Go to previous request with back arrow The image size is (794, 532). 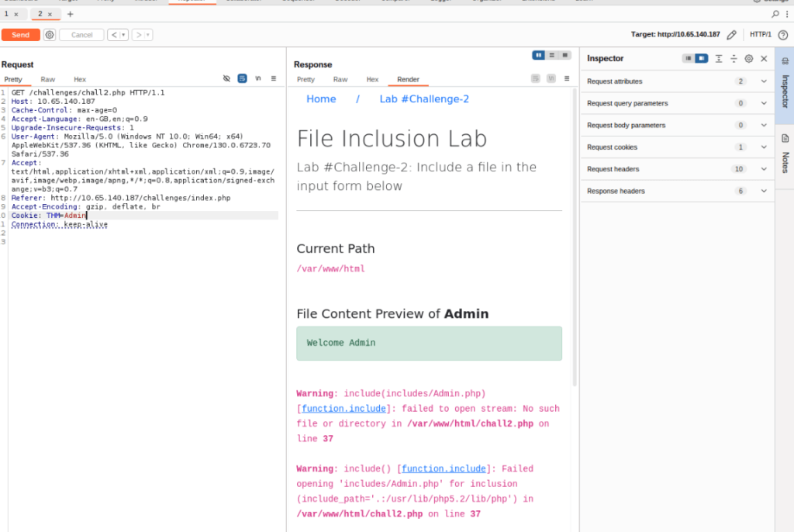coord(114,35)
